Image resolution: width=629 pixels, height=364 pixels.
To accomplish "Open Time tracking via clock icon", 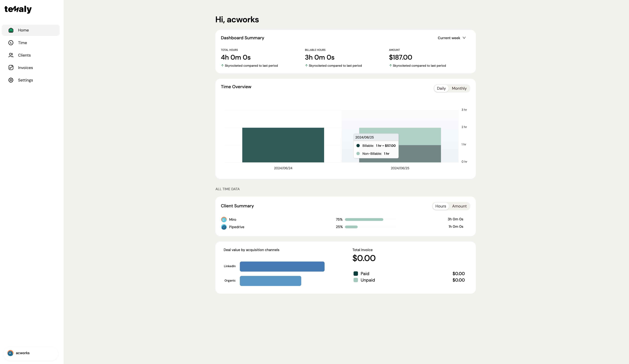I will [11, 43].
